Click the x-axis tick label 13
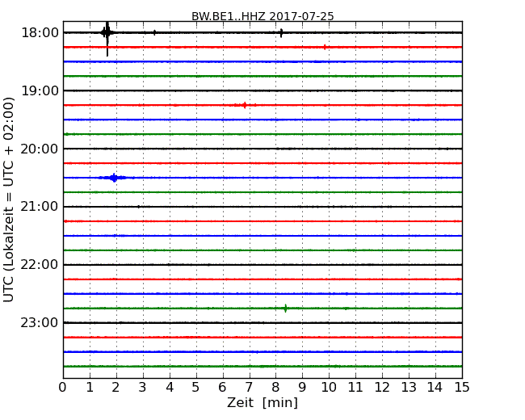This screenshot has height=420, width=525. point(409,387)
